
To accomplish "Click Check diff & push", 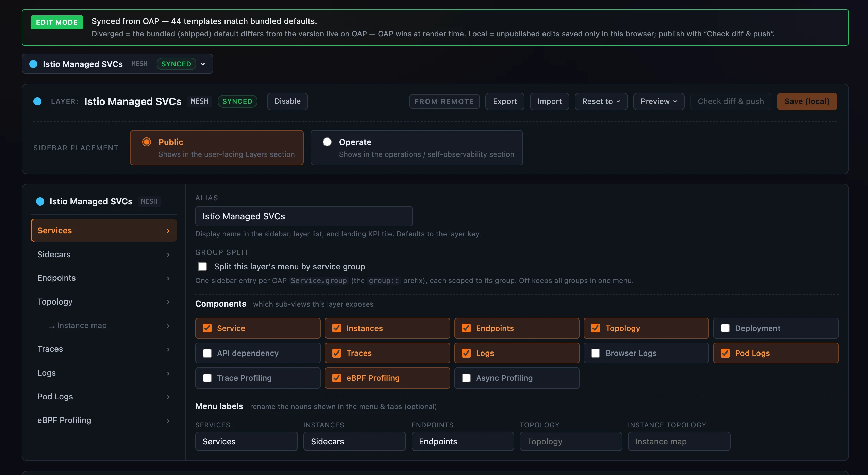I will pos(731,101).
